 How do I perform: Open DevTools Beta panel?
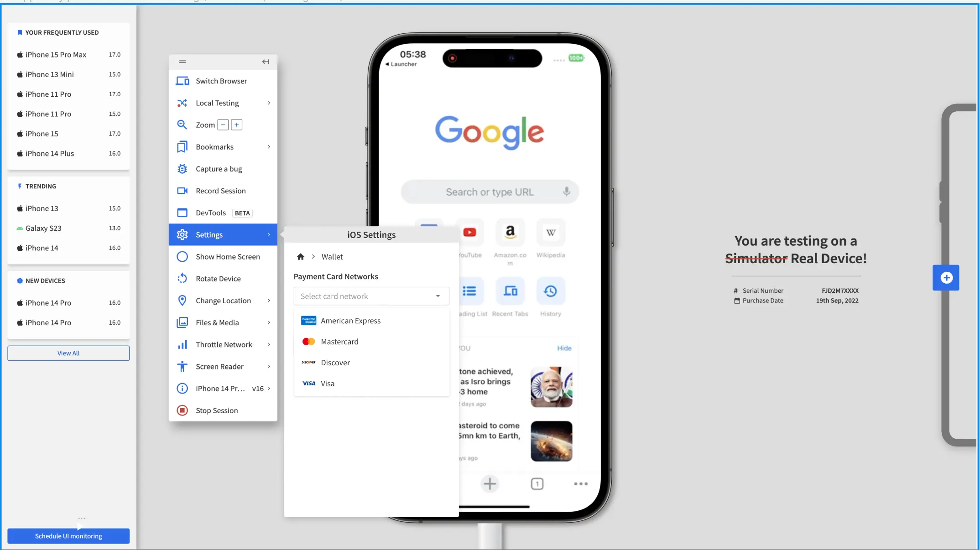223,212
